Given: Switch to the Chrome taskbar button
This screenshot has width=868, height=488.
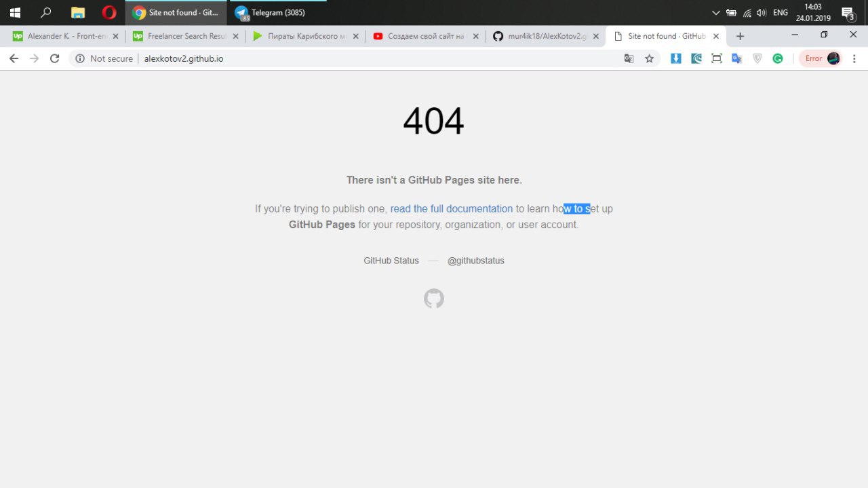Looking at the screenshot, I should coord(176,12).
